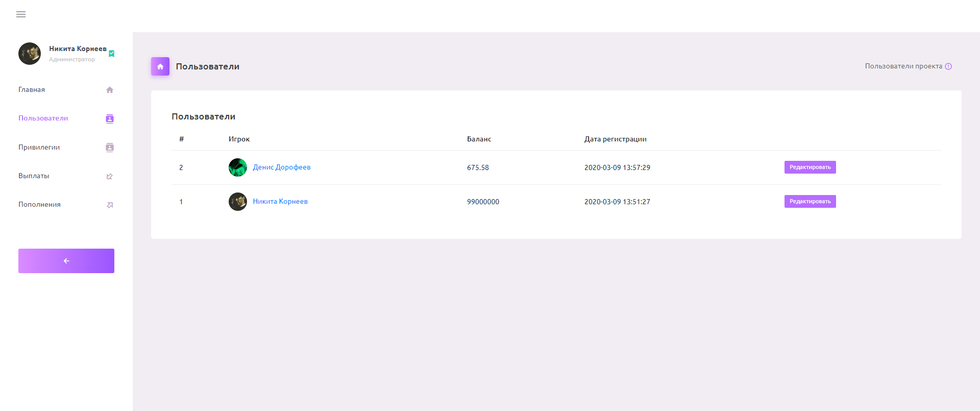Select Пользователи in the sidebar

(43, 118)
